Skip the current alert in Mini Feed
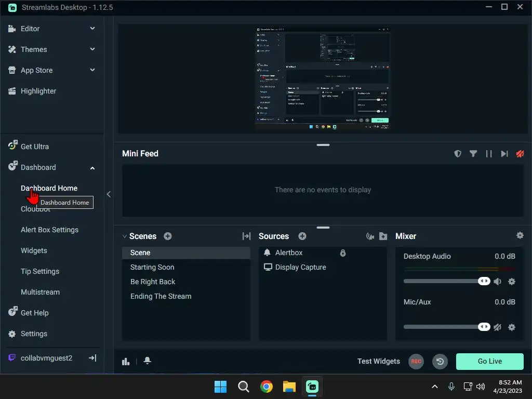 coord(504,154)
